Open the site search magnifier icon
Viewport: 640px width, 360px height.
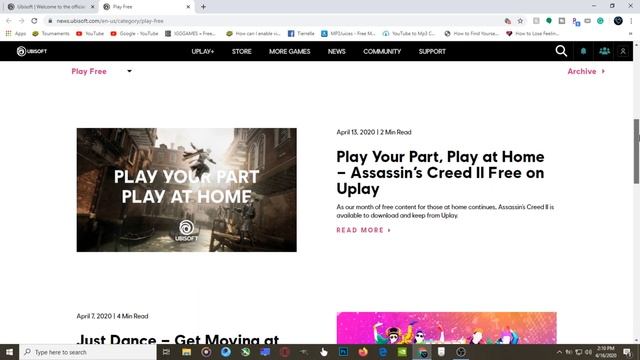point(561,51)
